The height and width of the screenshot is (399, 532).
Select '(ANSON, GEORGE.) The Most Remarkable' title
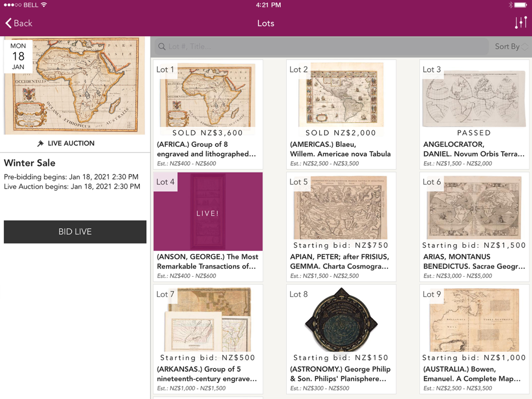tap(207, 262)
